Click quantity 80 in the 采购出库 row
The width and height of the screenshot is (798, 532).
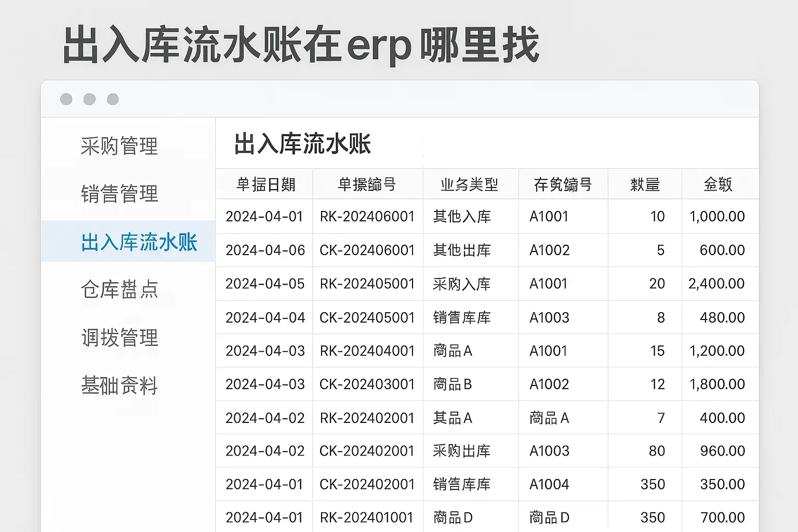[x=657, y=451]
